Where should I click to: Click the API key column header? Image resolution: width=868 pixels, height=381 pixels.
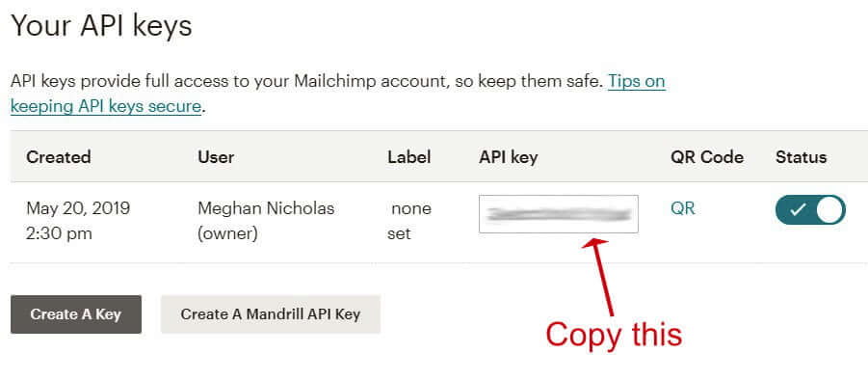point(508,157)
